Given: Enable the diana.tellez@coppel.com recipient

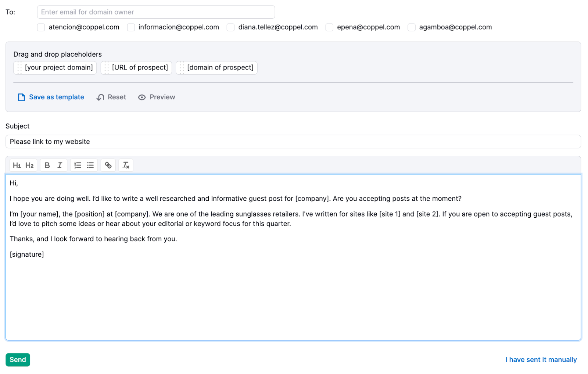Looking at the screenshot, I should (x=230, y=27).
